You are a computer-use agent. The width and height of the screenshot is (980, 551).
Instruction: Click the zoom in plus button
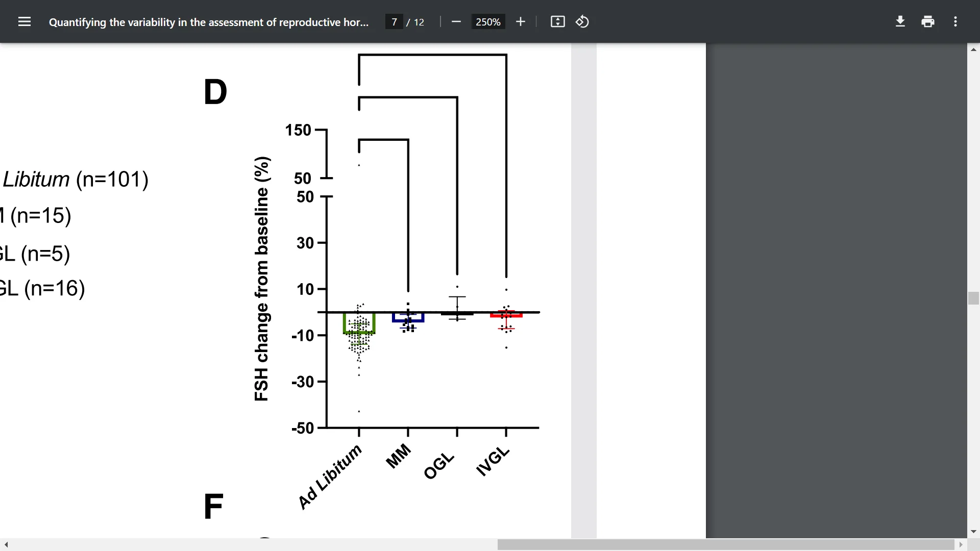(x=520, y=21)
